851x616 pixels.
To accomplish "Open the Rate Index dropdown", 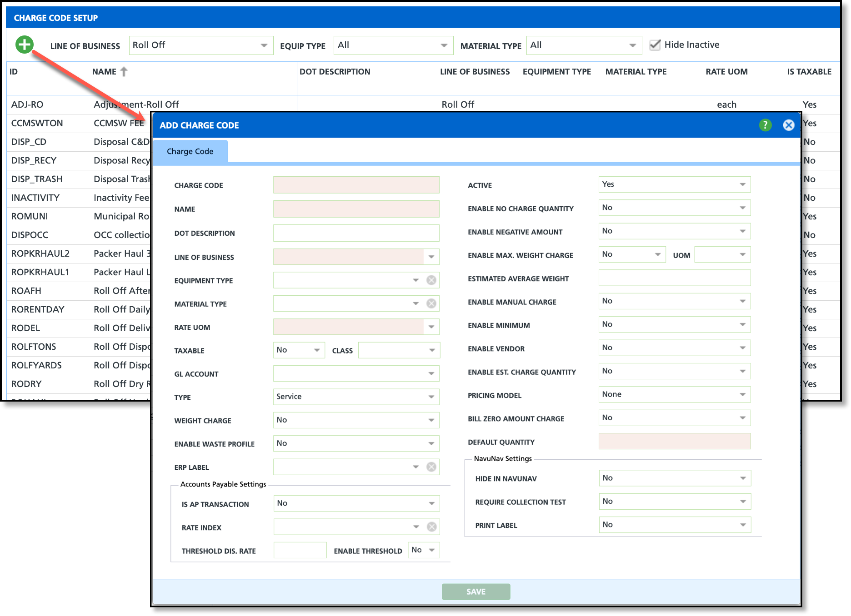I will [416, 527].
